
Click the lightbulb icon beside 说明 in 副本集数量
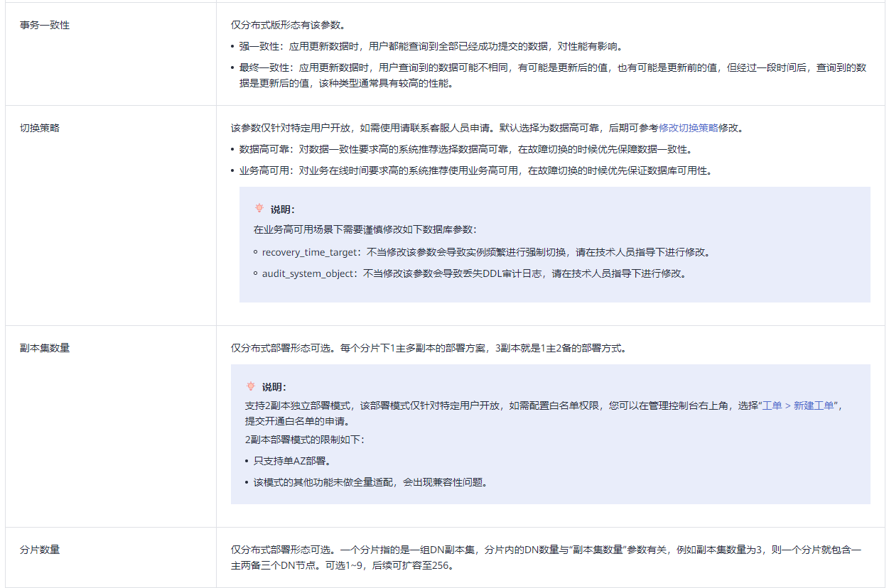[251, 386]
